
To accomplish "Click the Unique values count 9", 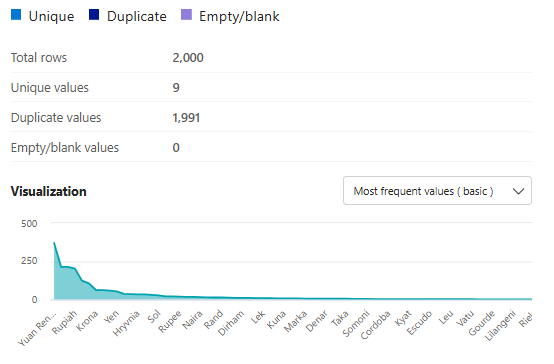I will [176, 88].
